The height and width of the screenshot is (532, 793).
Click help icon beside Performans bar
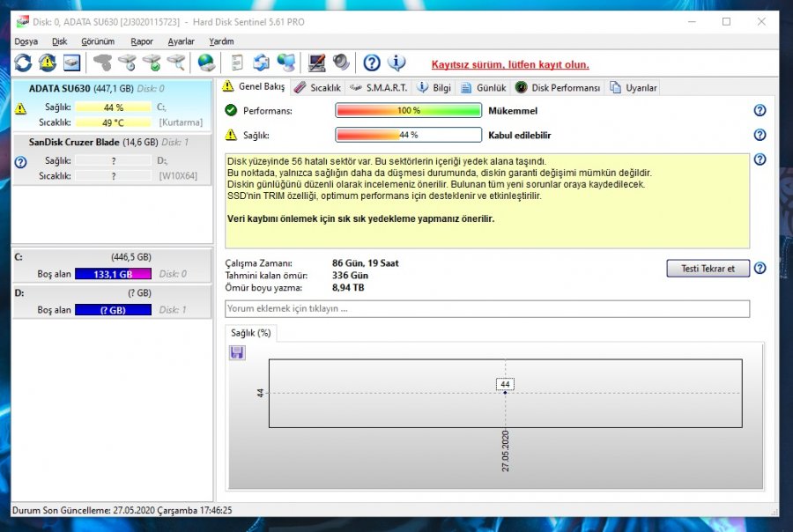coord(760,110)
